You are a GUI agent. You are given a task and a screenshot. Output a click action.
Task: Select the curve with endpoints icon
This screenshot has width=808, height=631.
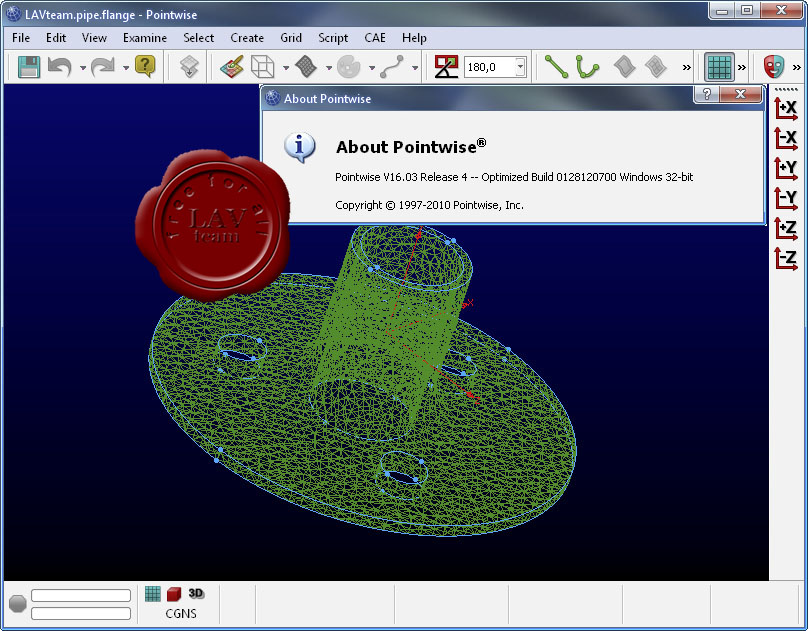[x=392, y=67]
